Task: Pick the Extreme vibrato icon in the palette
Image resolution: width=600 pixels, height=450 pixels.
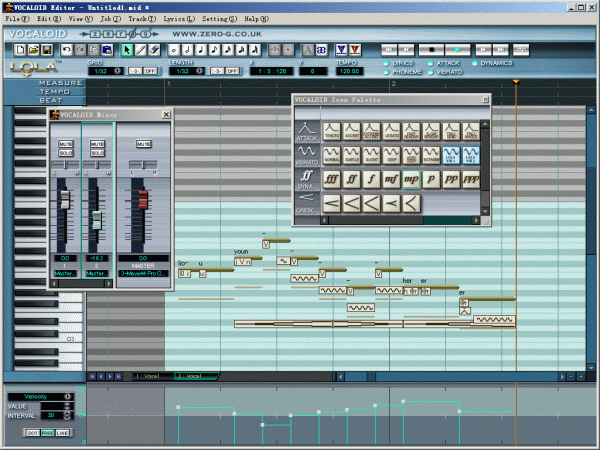Action: click(431, 155)
